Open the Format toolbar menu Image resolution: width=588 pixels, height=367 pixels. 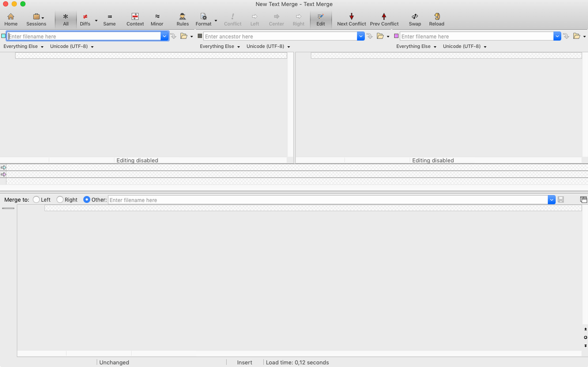204,20
